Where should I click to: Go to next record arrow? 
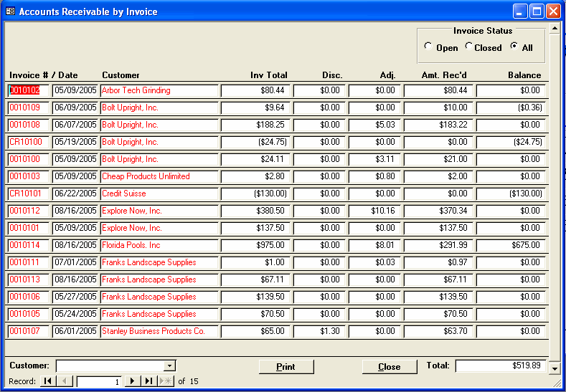[133, 381]
